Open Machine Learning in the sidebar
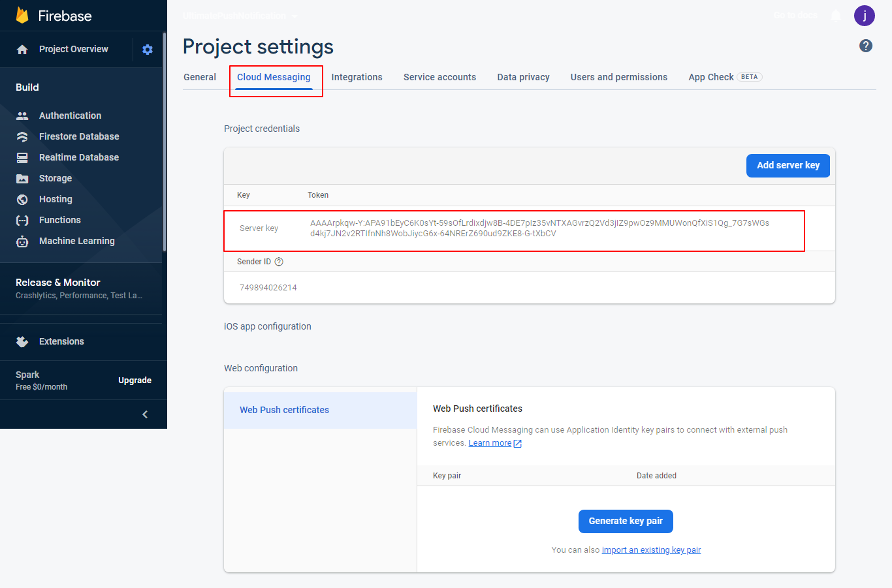This screenshot has height=588, width=892. 77,241
